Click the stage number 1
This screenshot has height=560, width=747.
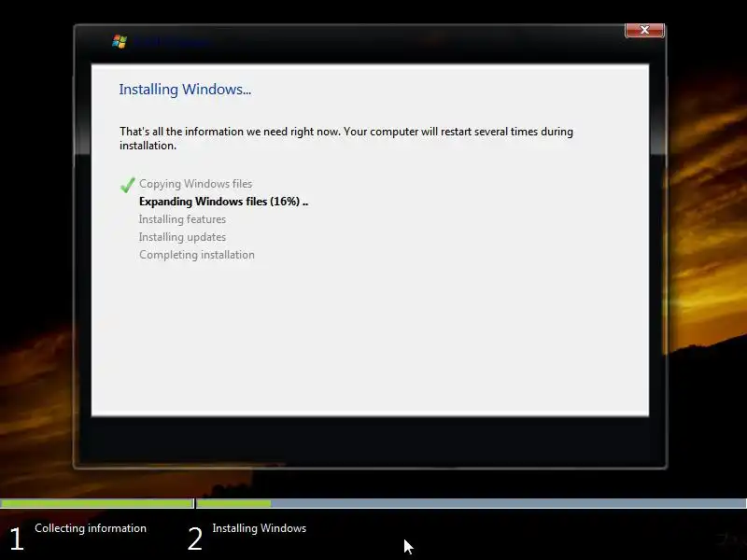pyautogui.click(x=16, y=539)
